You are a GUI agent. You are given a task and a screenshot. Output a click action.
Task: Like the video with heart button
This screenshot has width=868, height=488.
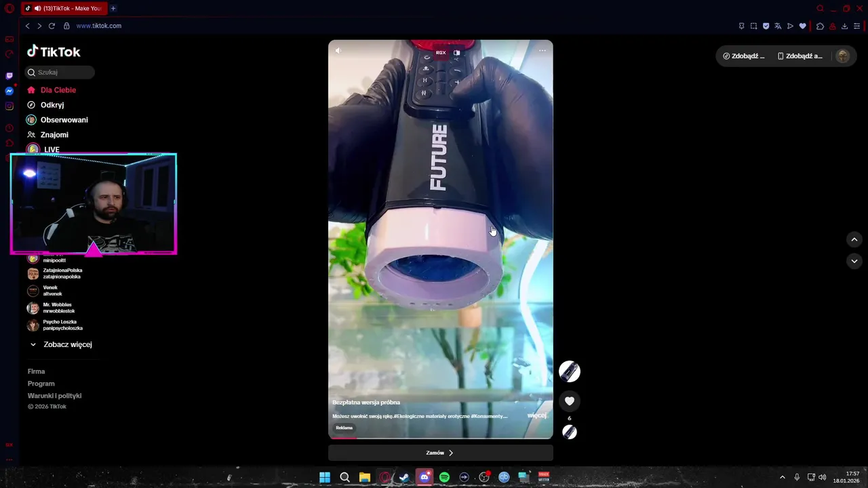pyautogui.click(x=570, y=401)
